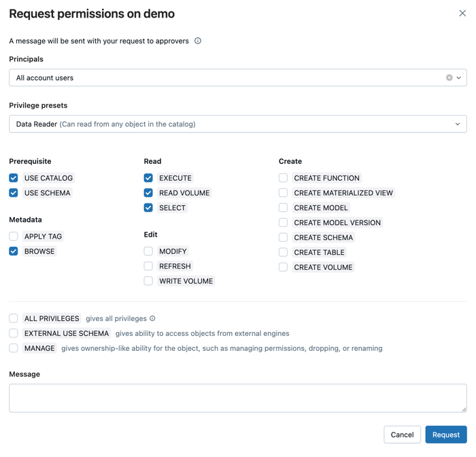
Task: Click info icon next to ALL PRIVILEGES
Action: click(152, 318)
